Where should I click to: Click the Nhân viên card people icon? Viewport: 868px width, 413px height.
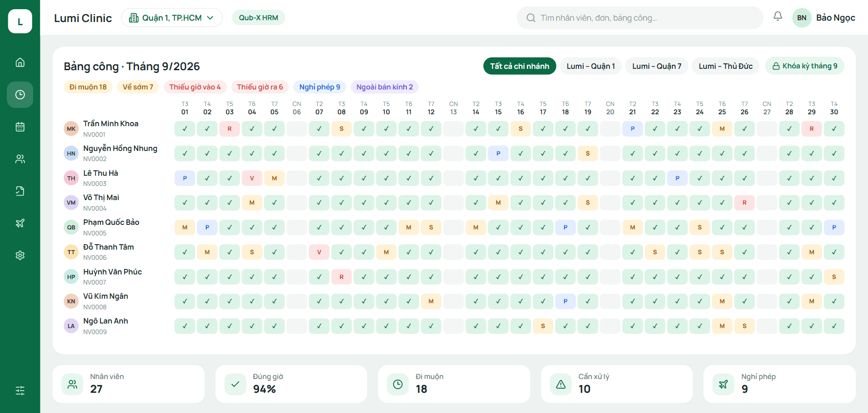[x=73, y=385]
